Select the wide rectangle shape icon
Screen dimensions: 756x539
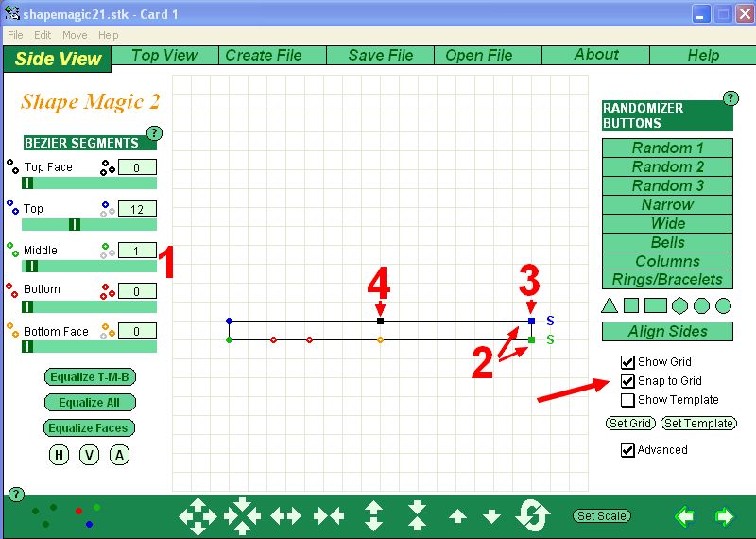click(656, 305)
